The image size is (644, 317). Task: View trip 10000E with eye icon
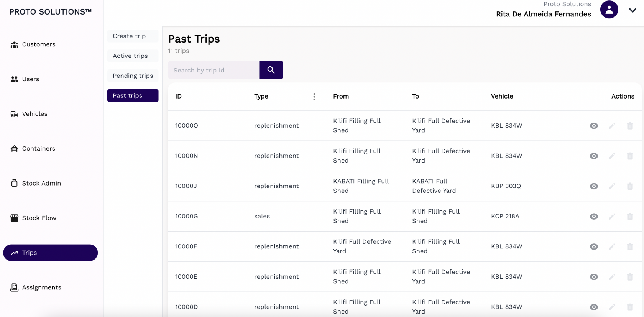(594, 277)
